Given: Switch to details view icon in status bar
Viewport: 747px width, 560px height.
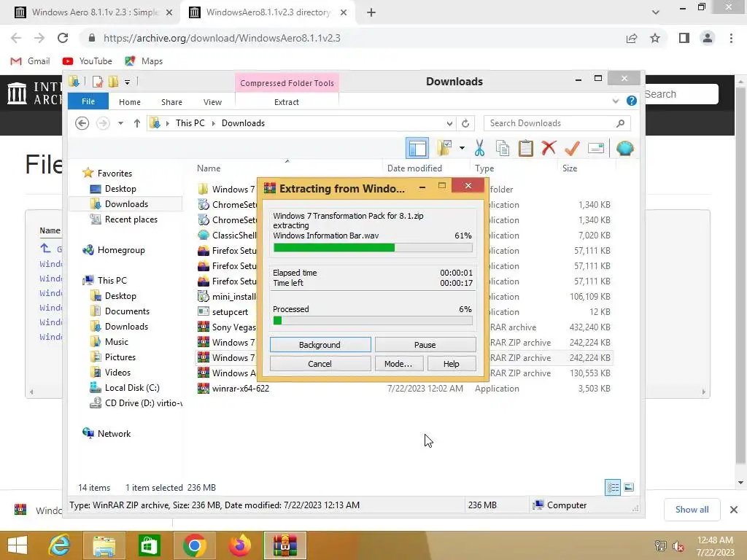Looking at the screenshot, I should [x=613, y=487].
